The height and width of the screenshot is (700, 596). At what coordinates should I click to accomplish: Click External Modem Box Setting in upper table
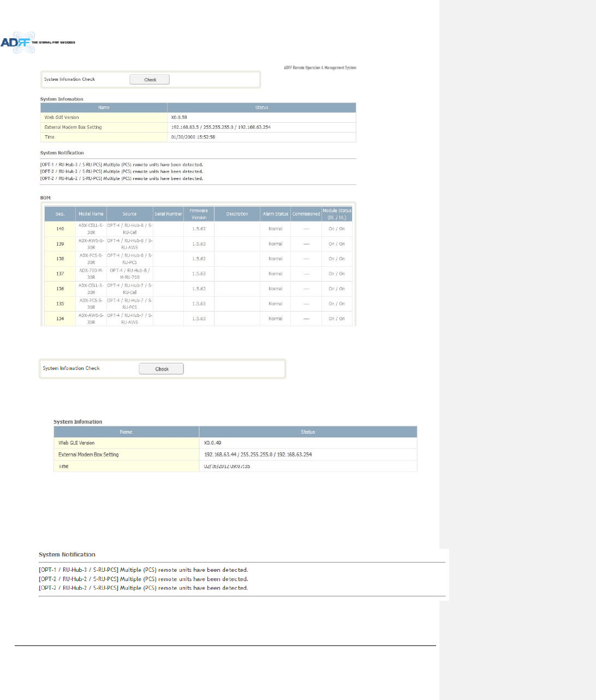pos(73,127)
